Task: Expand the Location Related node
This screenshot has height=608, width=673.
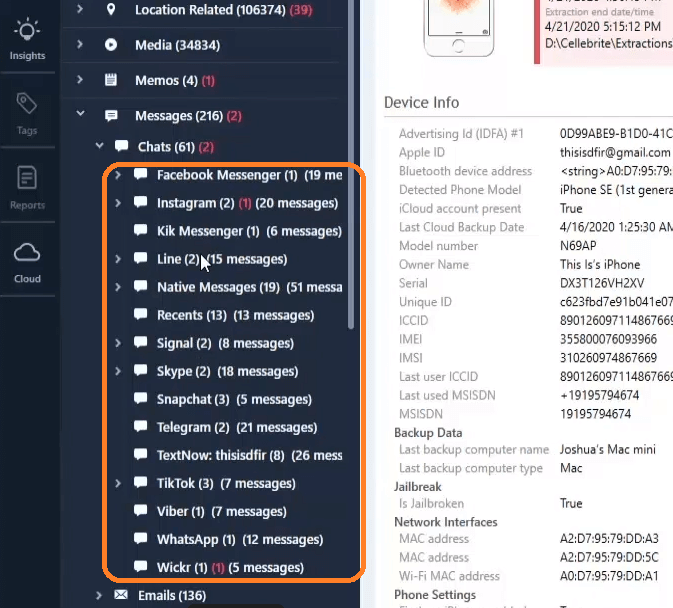Action: point(80,9)
